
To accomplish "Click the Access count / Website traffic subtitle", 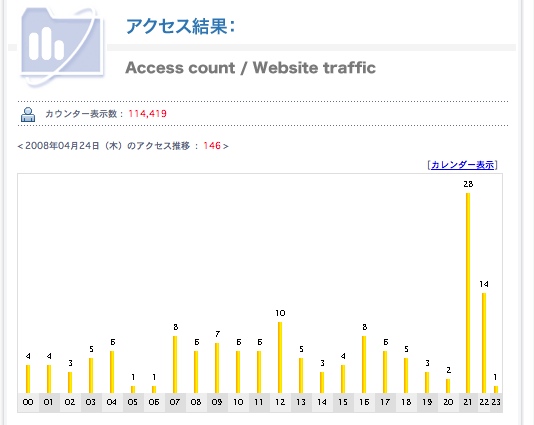I will [251, 68].
